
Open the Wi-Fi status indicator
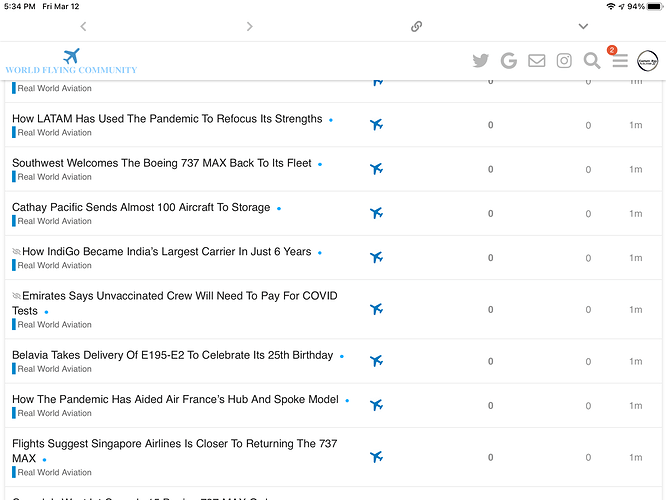tap(611, 6)
